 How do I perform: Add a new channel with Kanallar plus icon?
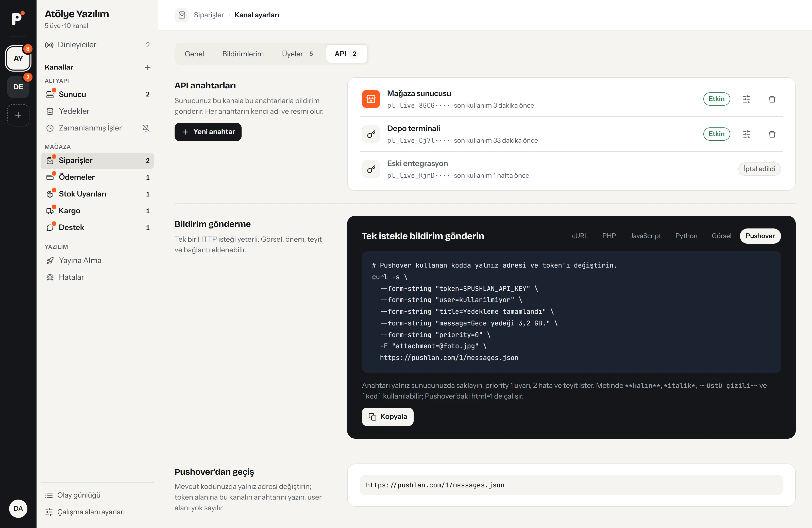pos(147,68)
